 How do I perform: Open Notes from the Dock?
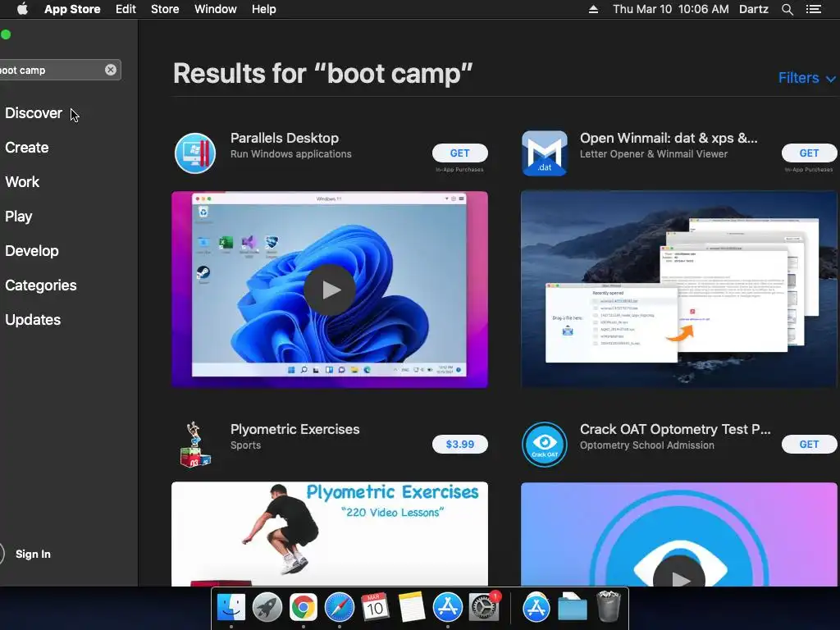click(x=411, y=608)
